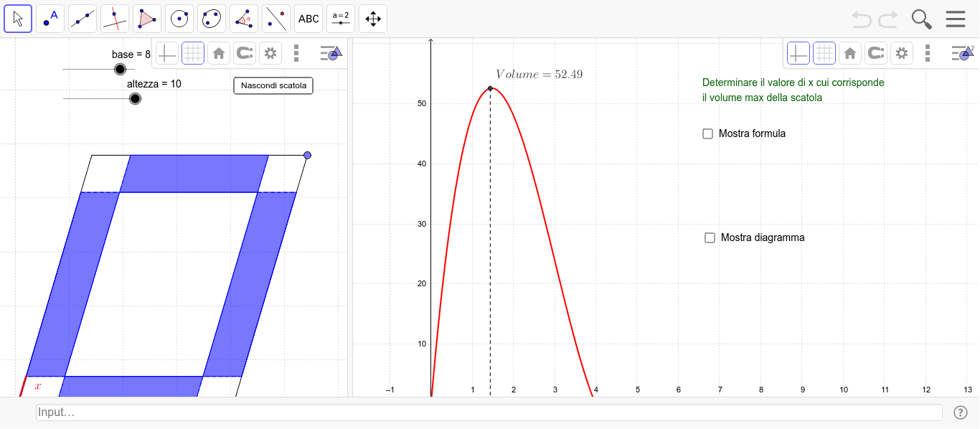The height and width of the screenshot is (429, 980).
Task: Select the Angle tool
Action: click(x=244, y=19)
